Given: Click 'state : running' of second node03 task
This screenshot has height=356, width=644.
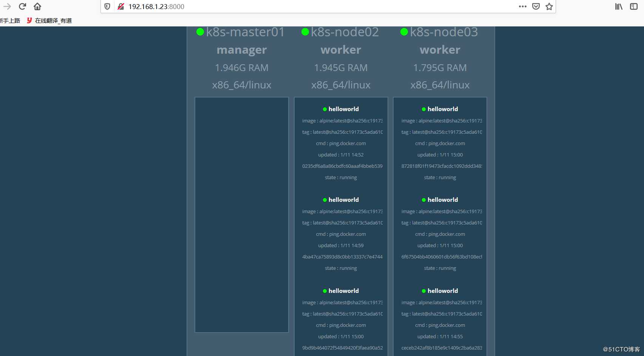Looking at the screenshot, I should [440, 268].
